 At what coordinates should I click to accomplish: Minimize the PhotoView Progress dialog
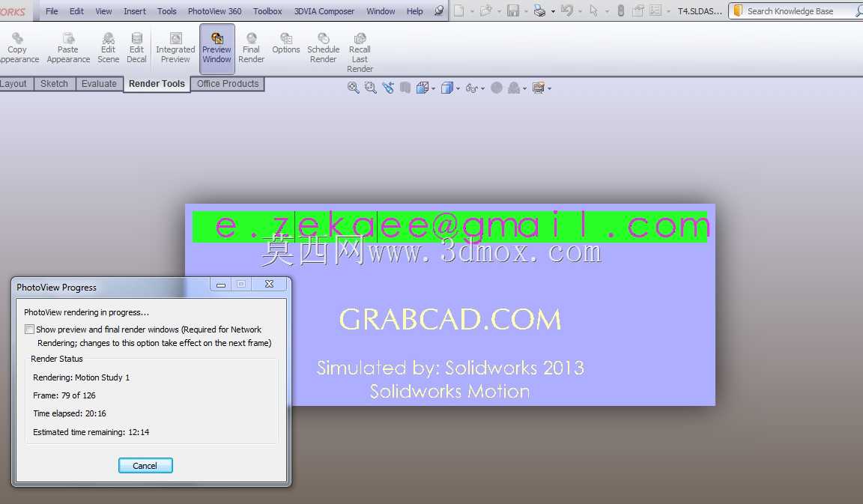click(221, 284)
